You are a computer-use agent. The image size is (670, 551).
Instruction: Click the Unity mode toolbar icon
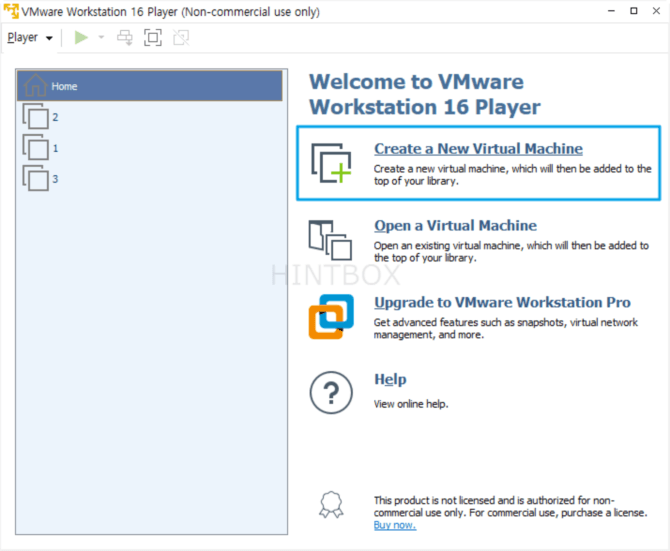pos(181,38)
